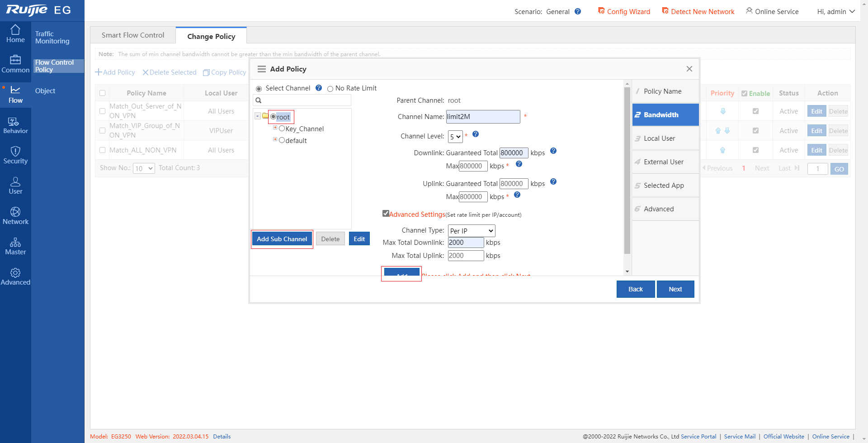868x443 pixels.
Task: Open the Channel Type Per IP dropdown
Action: pos(471,231)
